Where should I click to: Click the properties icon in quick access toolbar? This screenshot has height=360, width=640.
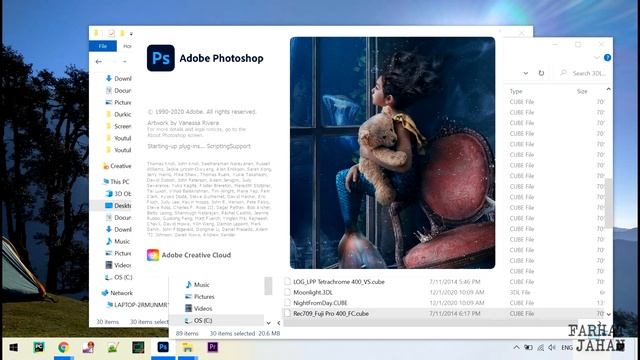point(111,33)
